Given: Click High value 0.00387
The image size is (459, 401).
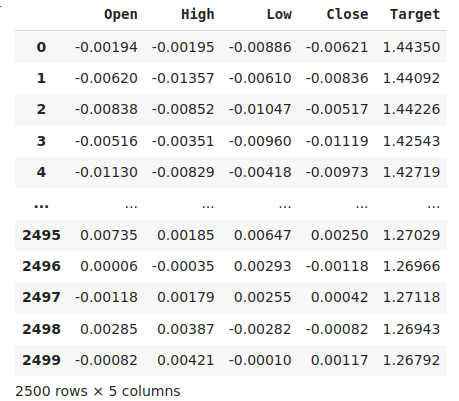Looking at the screenshot, I should [x=186, y=329].
